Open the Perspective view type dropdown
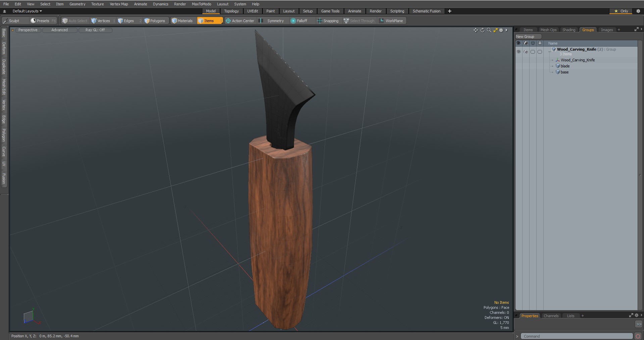Image resolution: width=644 pixels, height=340 pixels. coord(28,30)
